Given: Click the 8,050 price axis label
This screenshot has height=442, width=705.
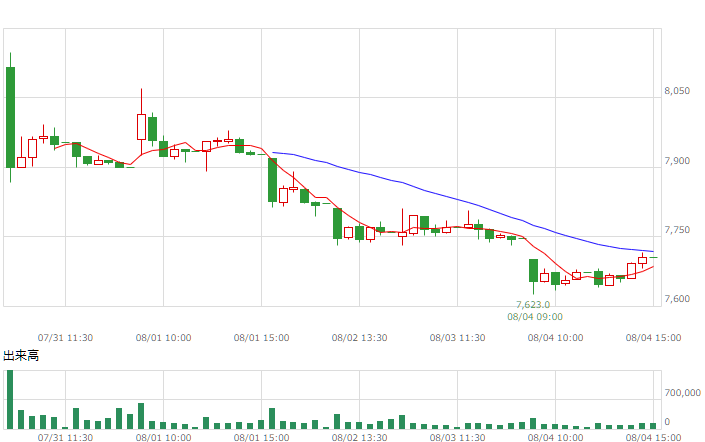Looking at the screenshot, I should (677, 91).
